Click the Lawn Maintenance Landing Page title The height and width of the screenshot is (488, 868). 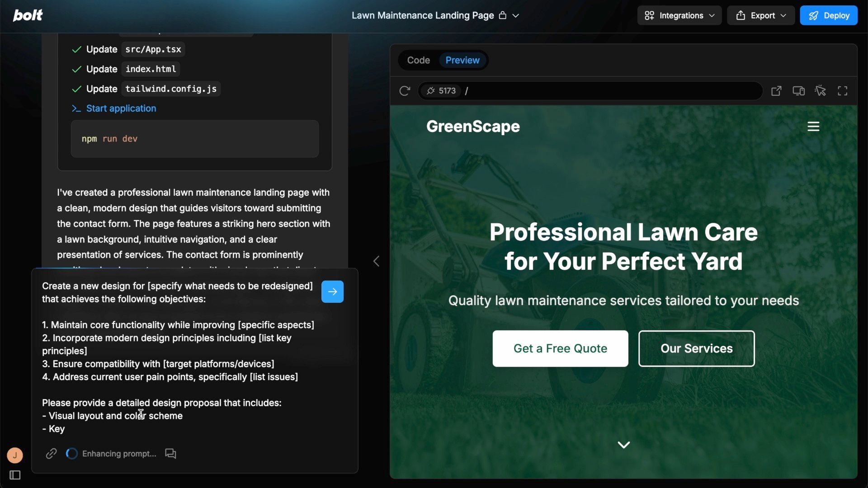(423, 15)
